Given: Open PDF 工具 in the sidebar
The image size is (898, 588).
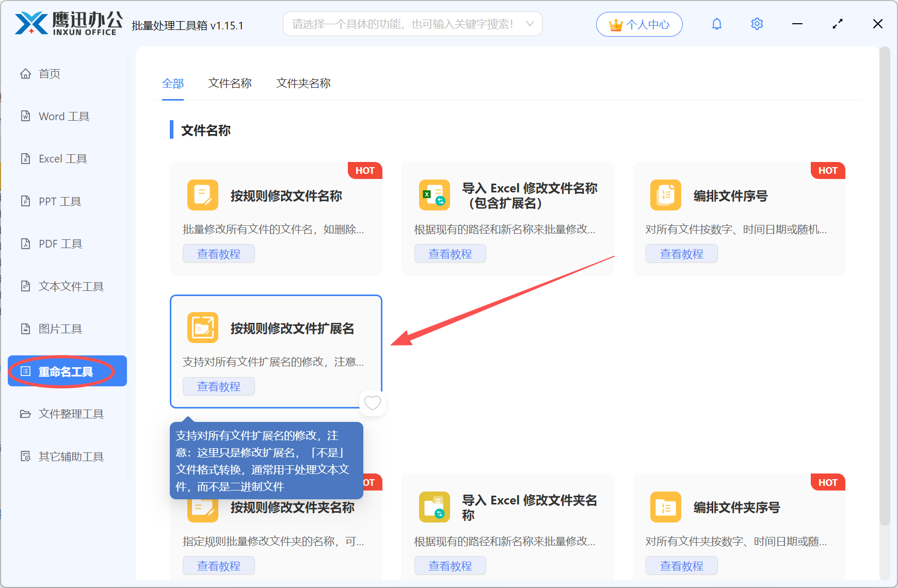Looking at the screenshot, I should tap(67, 243).
